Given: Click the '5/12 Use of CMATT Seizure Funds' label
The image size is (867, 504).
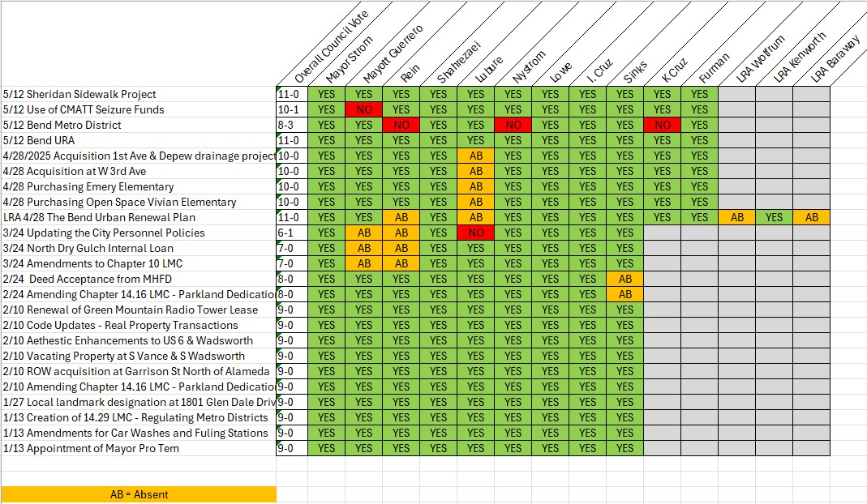Looking at the screenshot, I should point(138,110).
